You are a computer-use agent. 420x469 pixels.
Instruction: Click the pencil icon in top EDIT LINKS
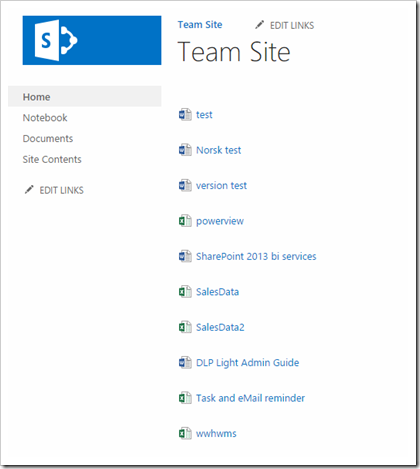coord(259,25)
